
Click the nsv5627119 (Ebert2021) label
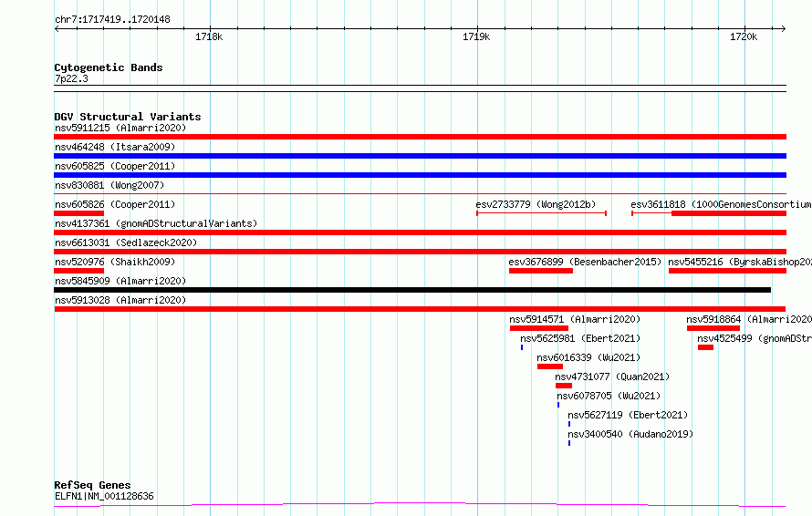click(x=628, y=415)
